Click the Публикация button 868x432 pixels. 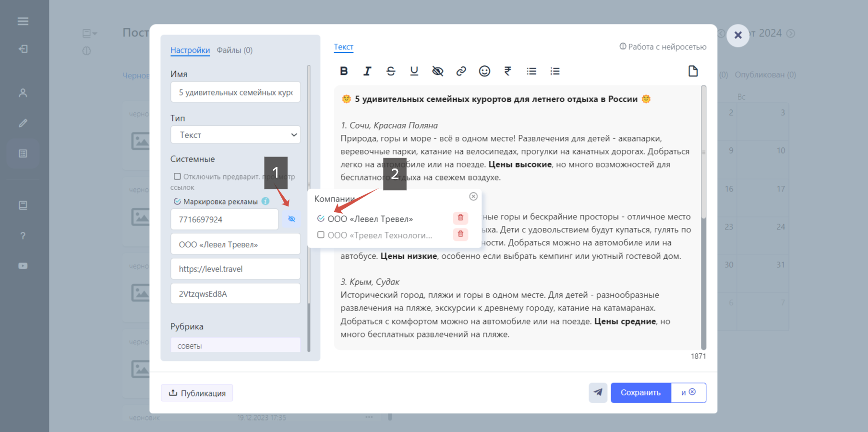point(197,393)
